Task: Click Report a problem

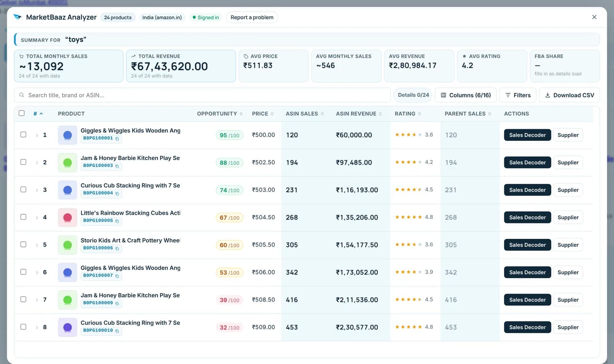Action: (252, 17)
